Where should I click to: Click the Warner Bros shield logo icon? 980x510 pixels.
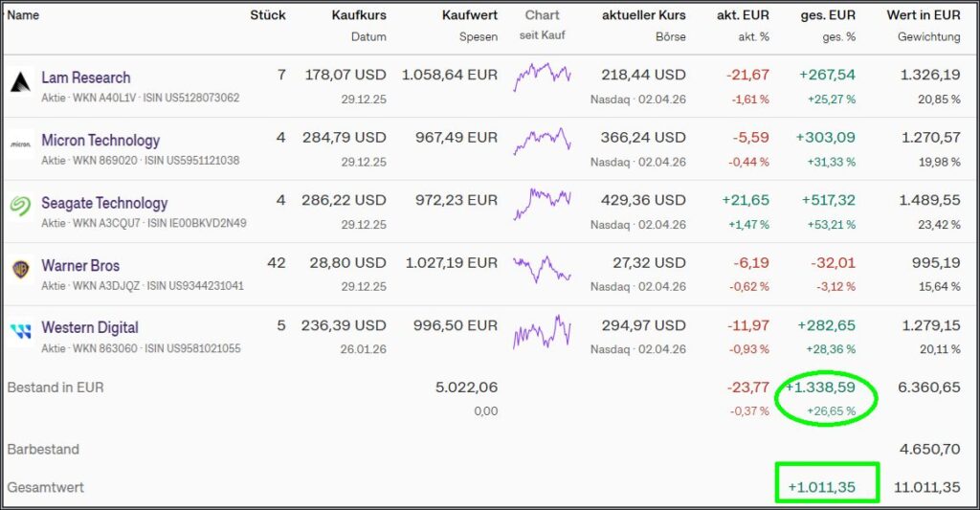(x=21, y=269)
